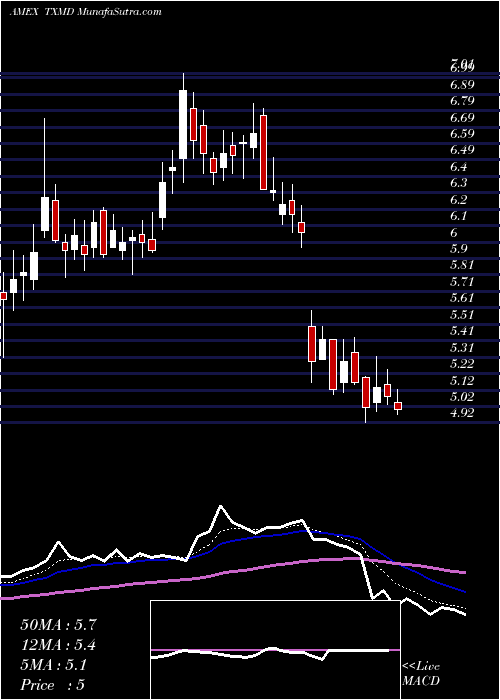
Task: Click the <<Live MACD label
Action: [x=421, y=674]
